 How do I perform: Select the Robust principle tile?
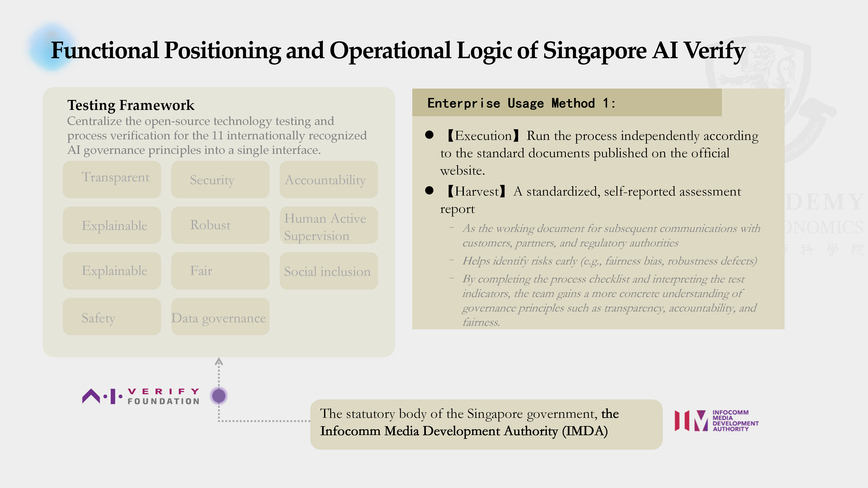click(220, 225)
